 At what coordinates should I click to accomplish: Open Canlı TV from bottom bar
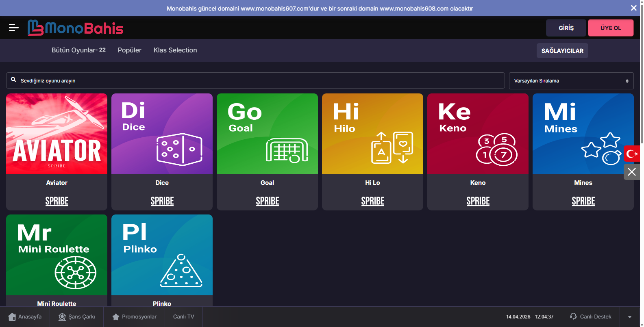184,317
